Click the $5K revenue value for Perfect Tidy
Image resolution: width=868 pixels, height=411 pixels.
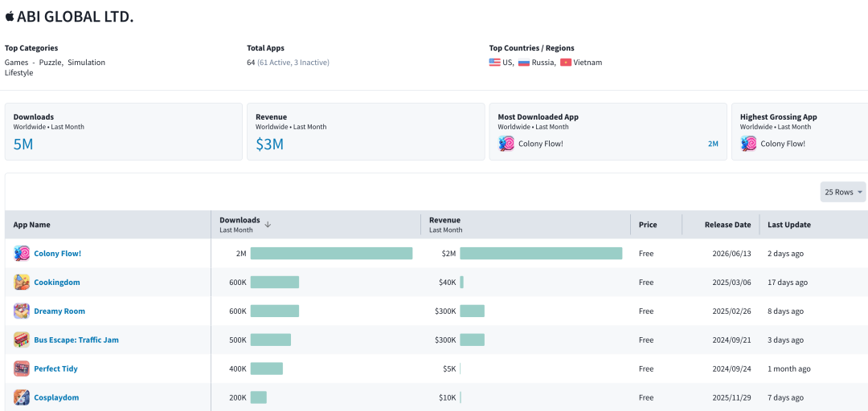(449, 368)
